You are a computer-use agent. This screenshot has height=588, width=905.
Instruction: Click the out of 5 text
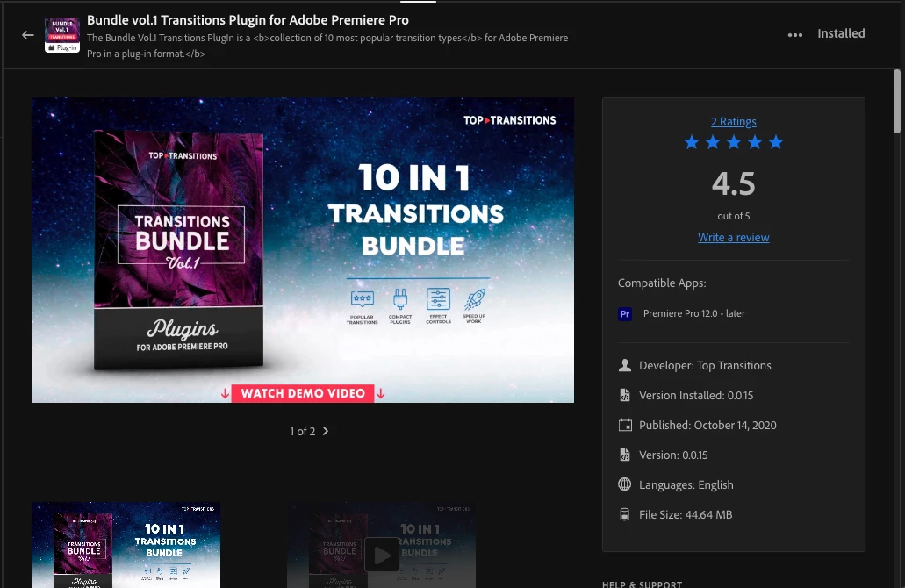pyautogui.click(x=733, y=216)
